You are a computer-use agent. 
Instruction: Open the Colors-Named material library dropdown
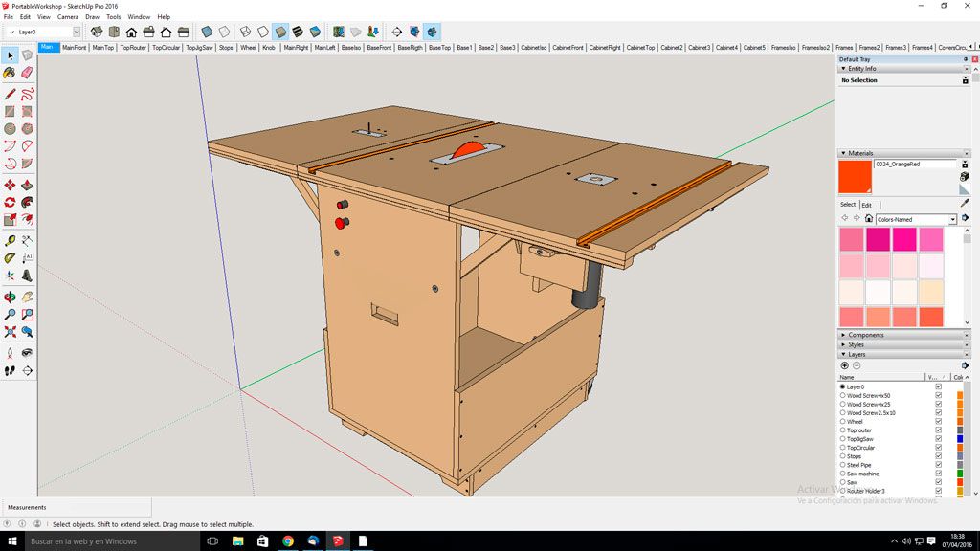tap(952, 220)
